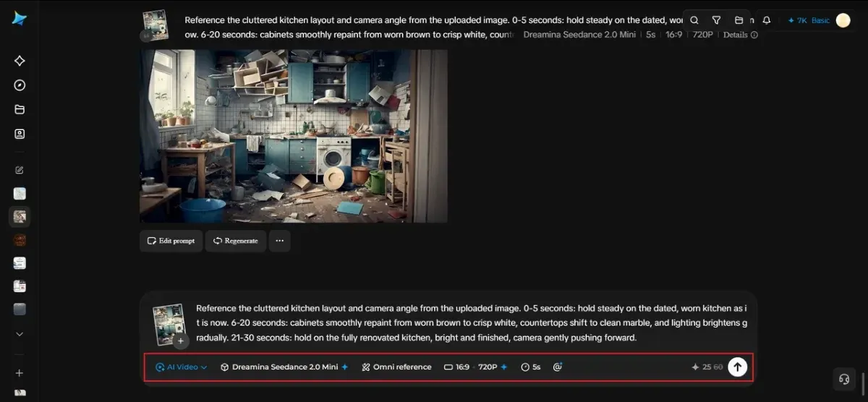Open the filter funnel icon at top

716,20
